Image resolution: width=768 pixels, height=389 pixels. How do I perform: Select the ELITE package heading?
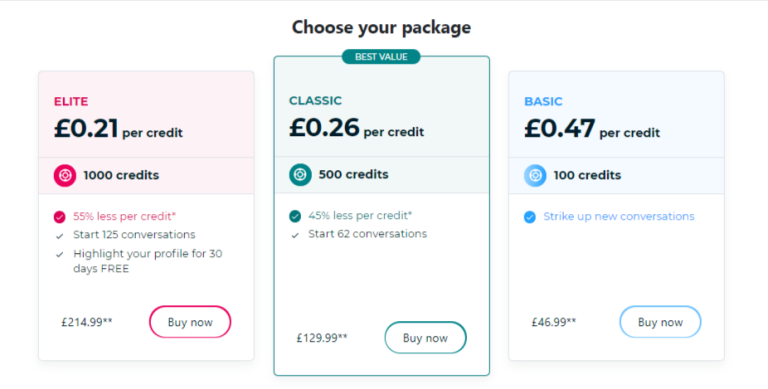point(71,101)
